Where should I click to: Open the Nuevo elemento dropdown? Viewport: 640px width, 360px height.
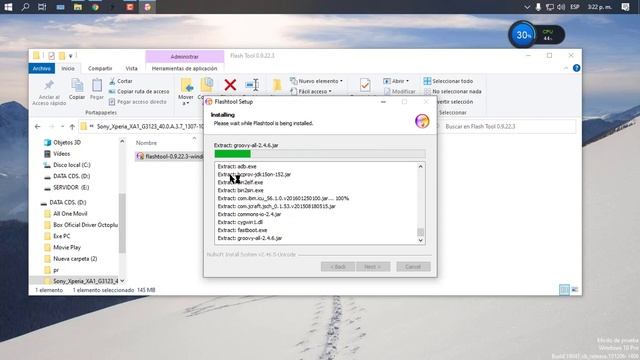[x=316, y=81]
